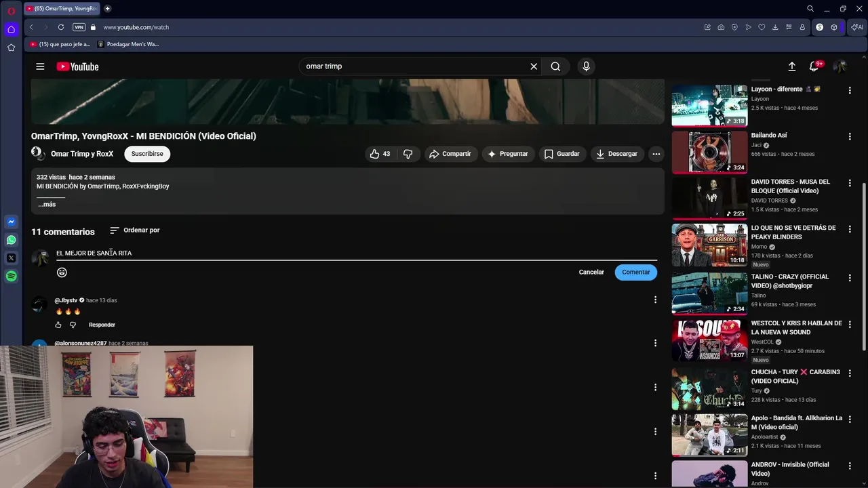Open YouTube notifications bell
This screenshot has height=488, width=868.
coord(814,66)
